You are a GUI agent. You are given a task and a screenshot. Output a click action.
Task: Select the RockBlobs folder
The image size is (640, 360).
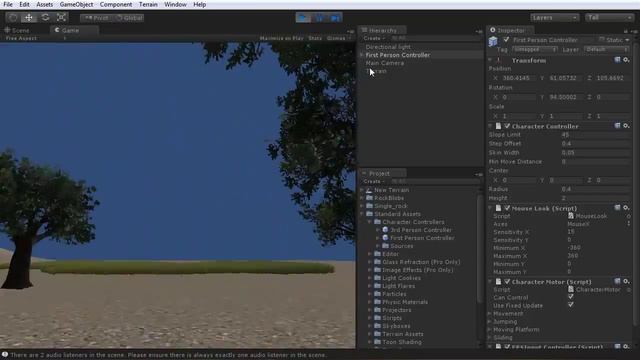pos(389,198)
